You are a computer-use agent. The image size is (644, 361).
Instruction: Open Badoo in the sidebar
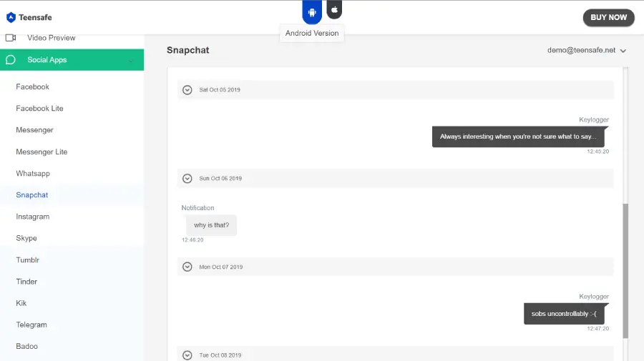[26, 346]
